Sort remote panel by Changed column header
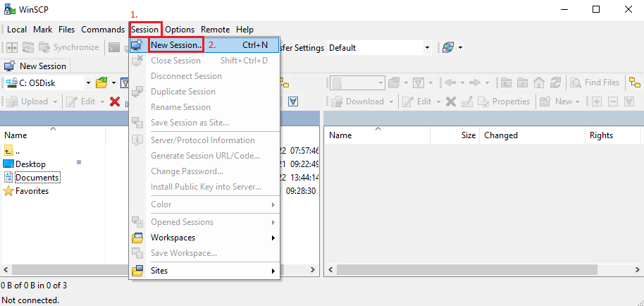Viewport: 644px width, 306px height. 532,135
